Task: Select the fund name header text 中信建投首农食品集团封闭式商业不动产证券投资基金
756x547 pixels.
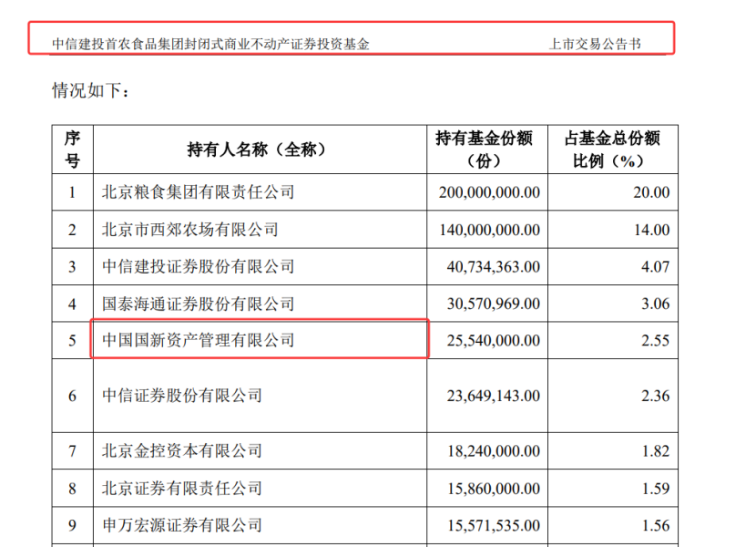Action: point(210,45)
